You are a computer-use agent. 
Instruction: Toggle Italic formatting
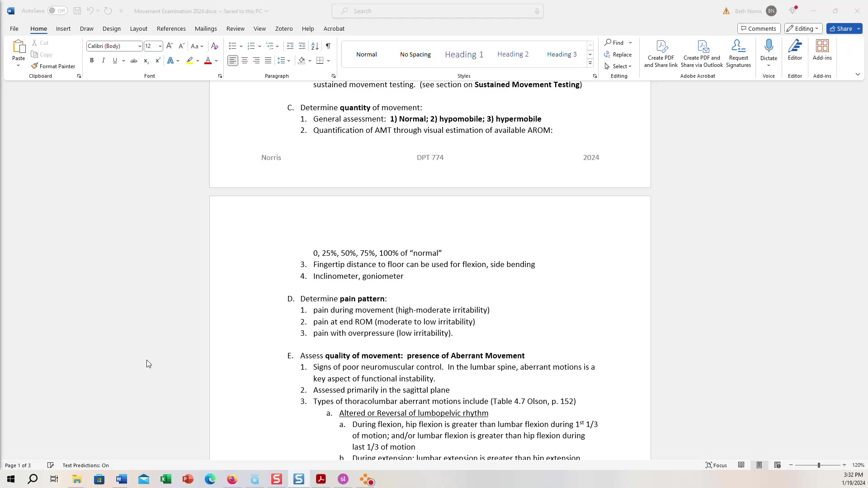pyautogui.click(x=103, y=61)
